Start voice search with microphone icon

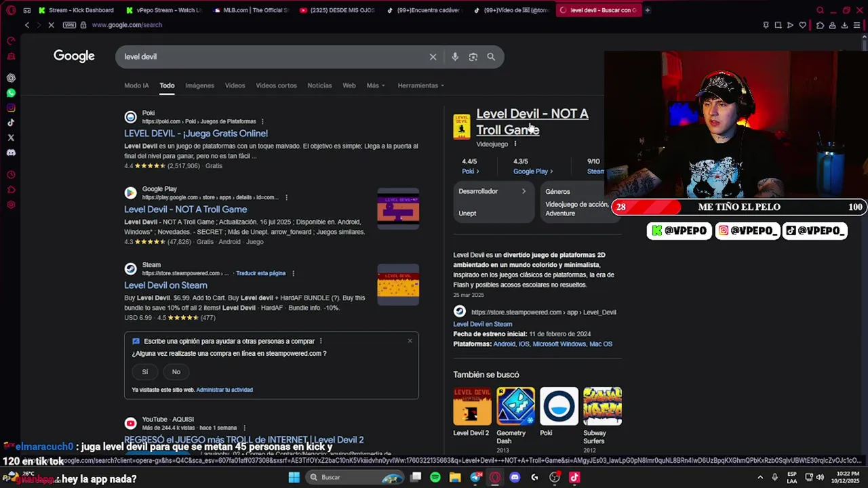tap(455, 57)
